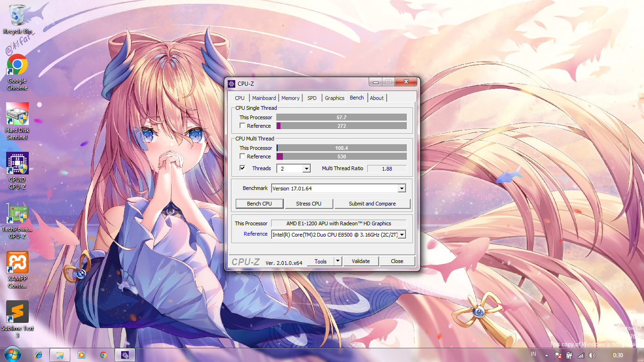Click the CPU-Z title bar icon
This screenshot has width=644, height=362.
click(x=231, y=84)
